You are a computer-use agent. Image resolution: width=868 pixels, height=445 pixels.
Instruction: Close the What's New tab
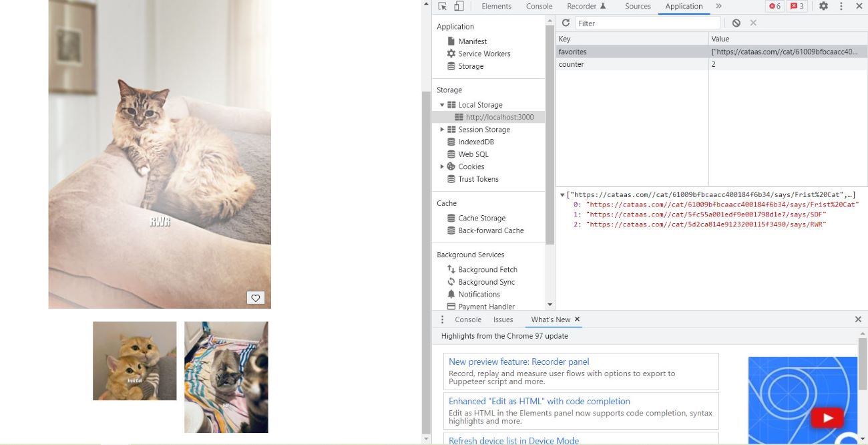(578, 319)
